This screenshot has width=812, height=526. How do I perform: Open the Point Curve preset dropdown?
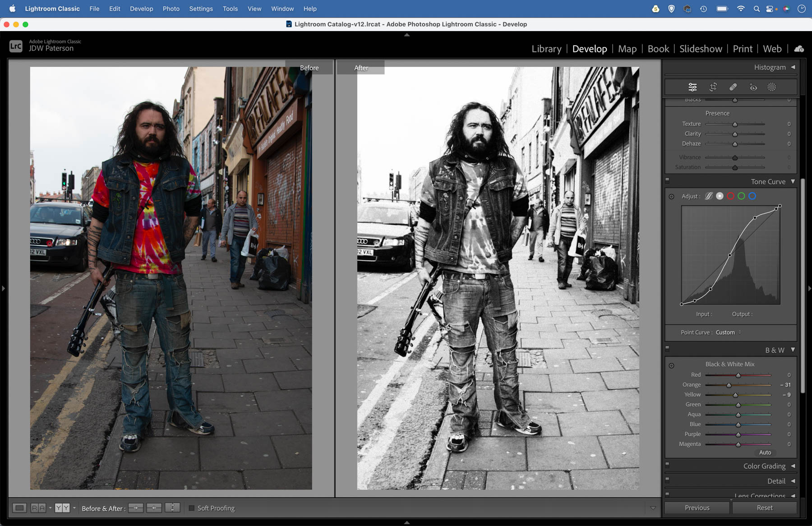[728, 332]
